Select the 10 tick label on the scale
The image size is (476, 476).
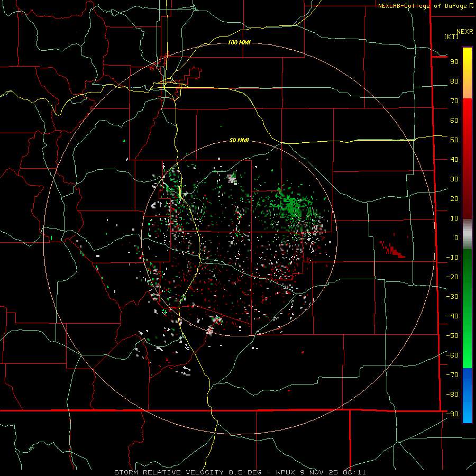(454, 218)
